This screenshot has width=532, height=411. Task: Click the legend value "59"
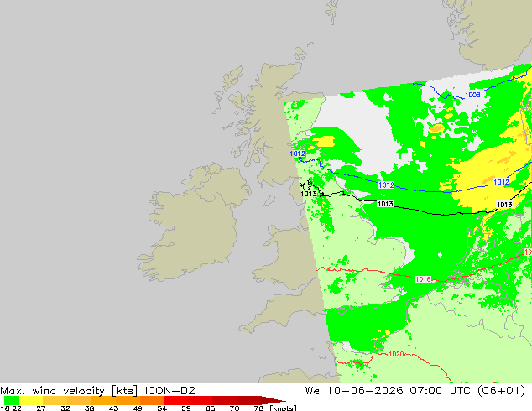(x=186, y=408)
